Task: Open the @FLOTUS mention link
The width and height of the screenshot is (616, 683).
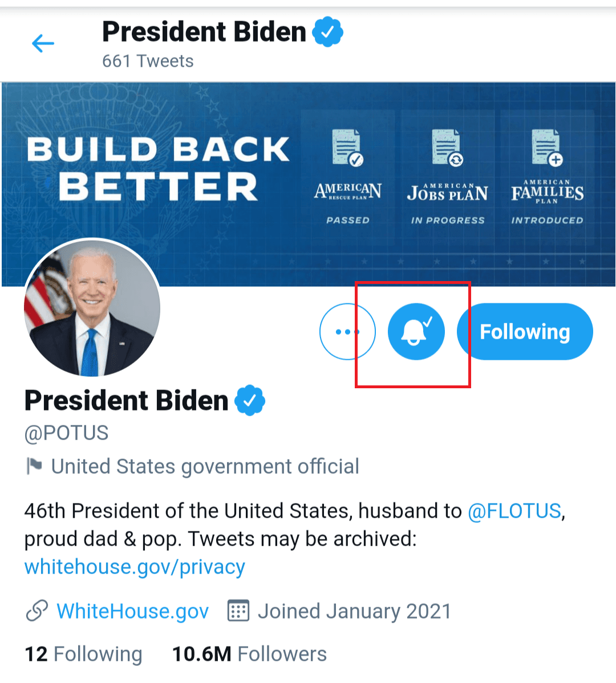Action: click(x=514, y=511)
